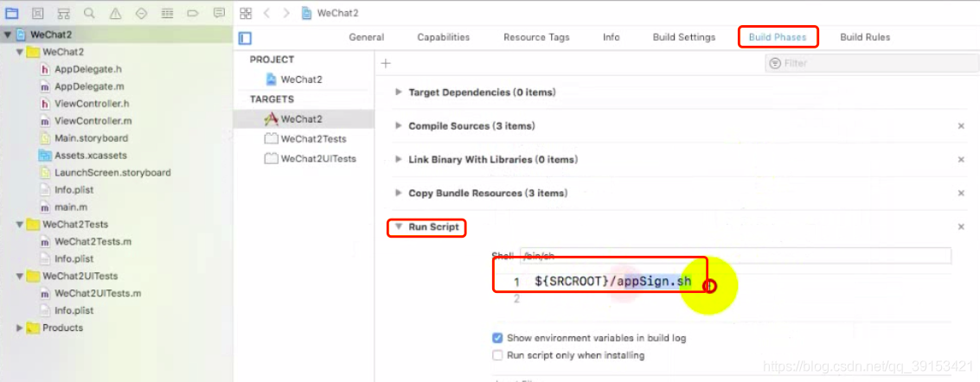The image size is (980, 382).
Task: Go forward with the right chevron
Action: click(x=286, y=13)
